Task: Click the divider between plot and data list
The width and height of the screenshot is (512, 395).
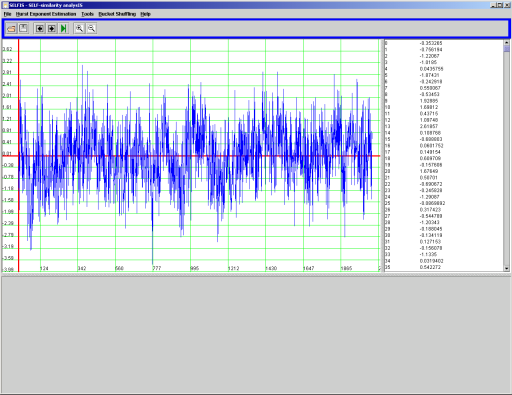Action: tap(383, 156)
